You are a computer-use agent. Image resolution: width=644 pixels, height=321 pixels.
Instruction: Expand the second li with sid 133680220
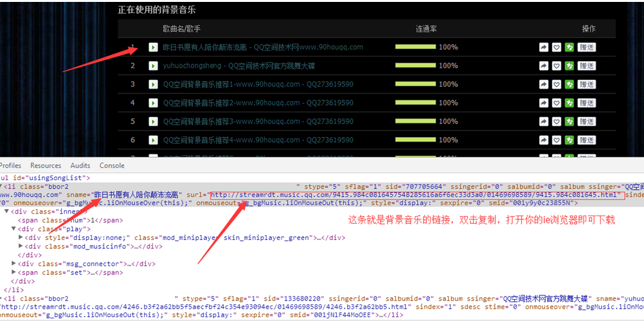click(1, 298)
